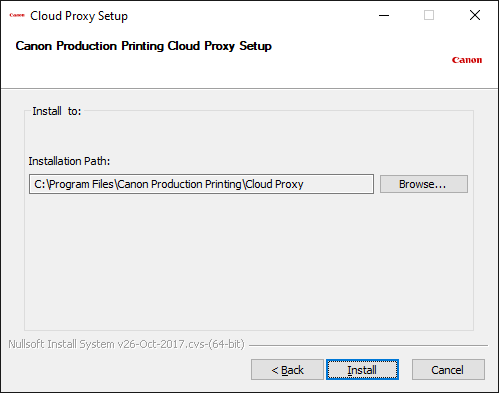Click the red Canon logo in the header
The width and height of the screenshot is (499, 393).
click(467, 60)
